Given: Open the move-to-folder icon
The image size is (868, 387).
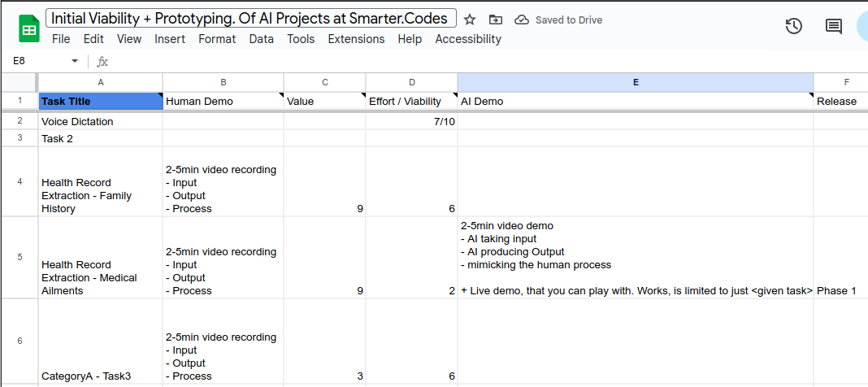Looking at the screenshot, I should [496, 20].
